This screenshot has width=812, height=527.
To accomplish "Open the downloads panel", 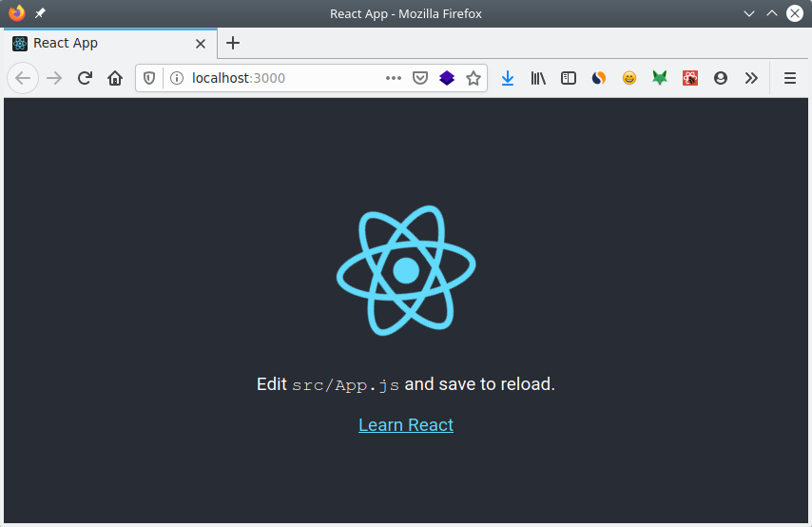I will click(x=508, y=78).
